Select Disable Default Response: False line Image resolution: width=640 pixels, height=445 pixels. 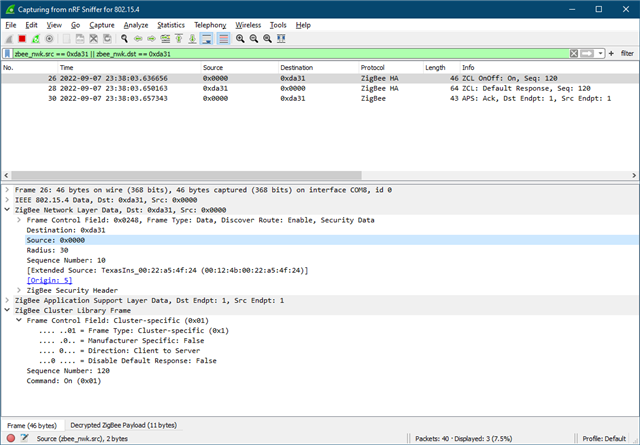pyautogui.click(x=128, y=361)
